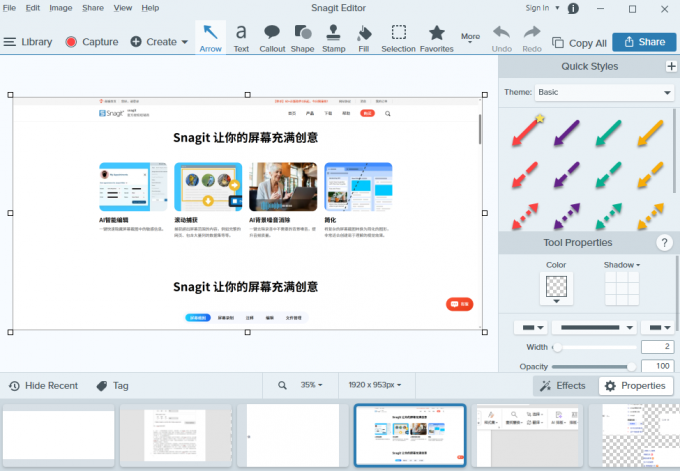Screen dimensions: 680x471
Task: Select the Callout tool
Action: coord(272,38)
